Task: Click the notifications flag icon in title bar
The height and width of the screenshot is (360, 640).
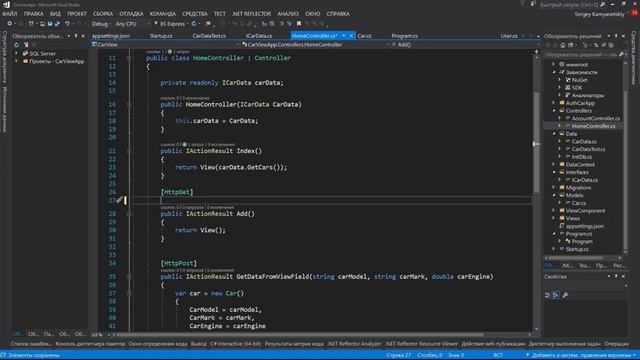Action: point(522,4)
